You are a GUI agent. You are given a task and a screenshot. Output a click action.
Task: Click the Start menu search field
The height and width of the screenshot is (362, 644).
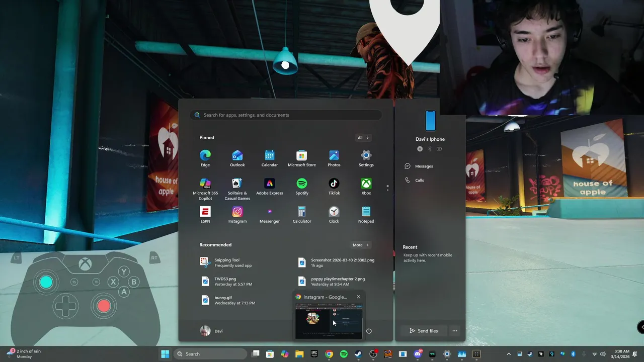[x=286, y=115]
